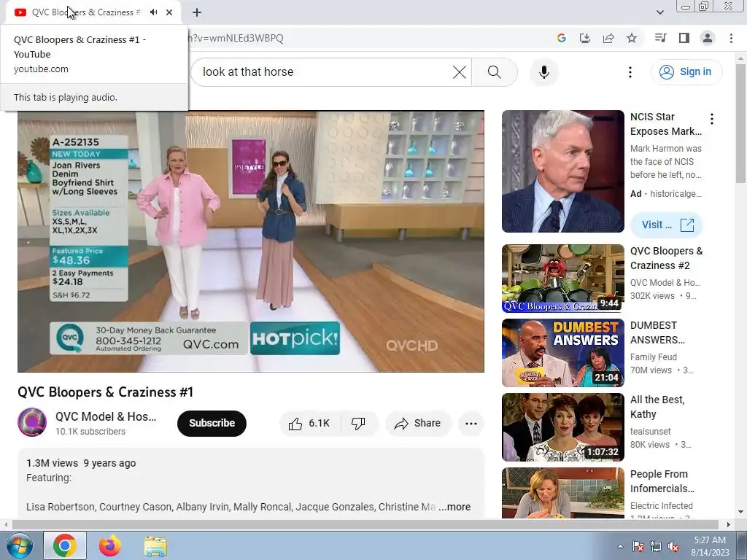Viewport: 747px width, 560px height.
Task: Toggle the browser side panel
Action: point(684,38)
